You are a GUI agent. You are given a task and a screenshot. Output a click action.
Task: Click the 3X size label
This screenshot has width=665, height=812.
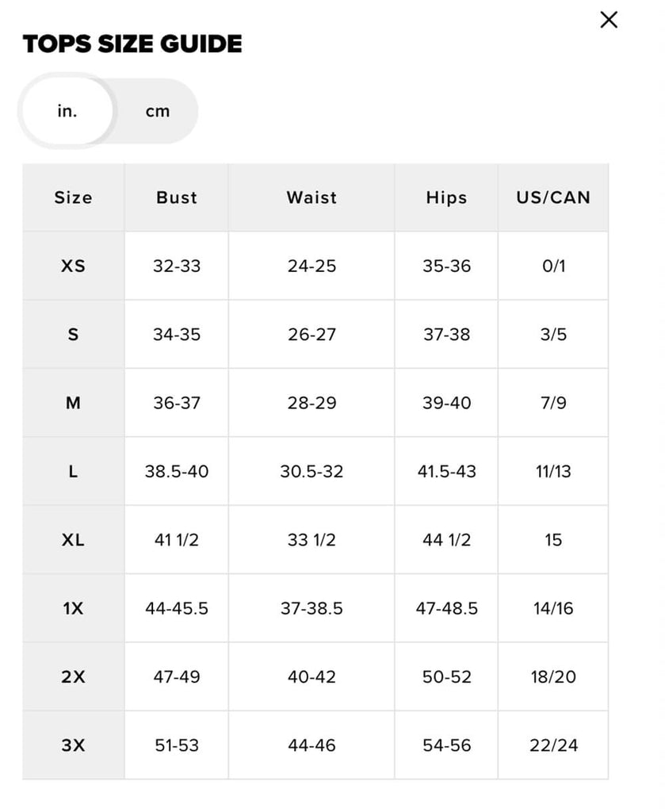pyautogui.click(x=73, y=745)
